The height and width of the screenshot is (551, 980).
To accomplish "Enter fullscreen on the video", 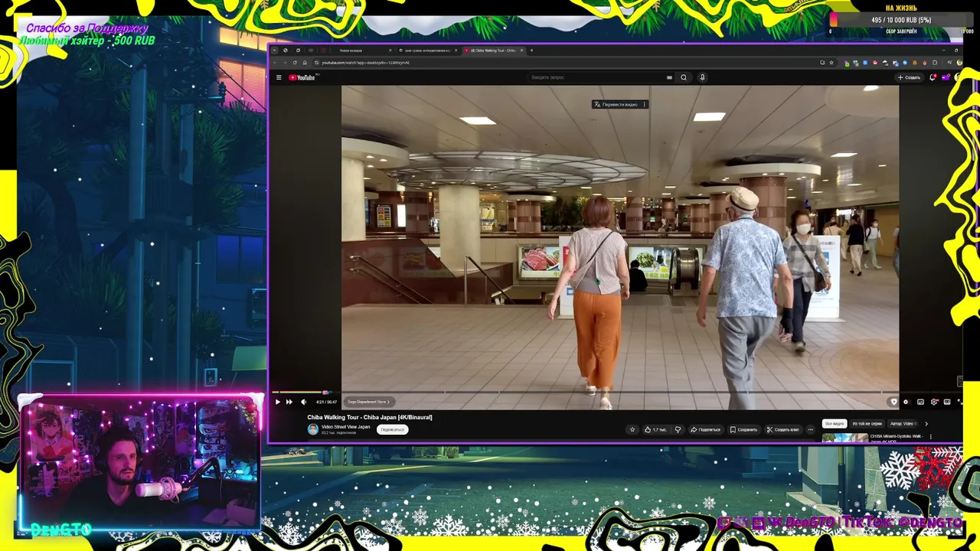I will click(x=960, y=402).
